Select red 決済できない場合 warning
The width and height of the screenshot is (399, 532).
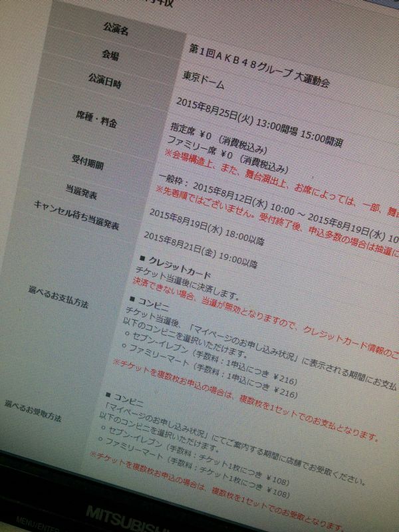coord(266,317)
